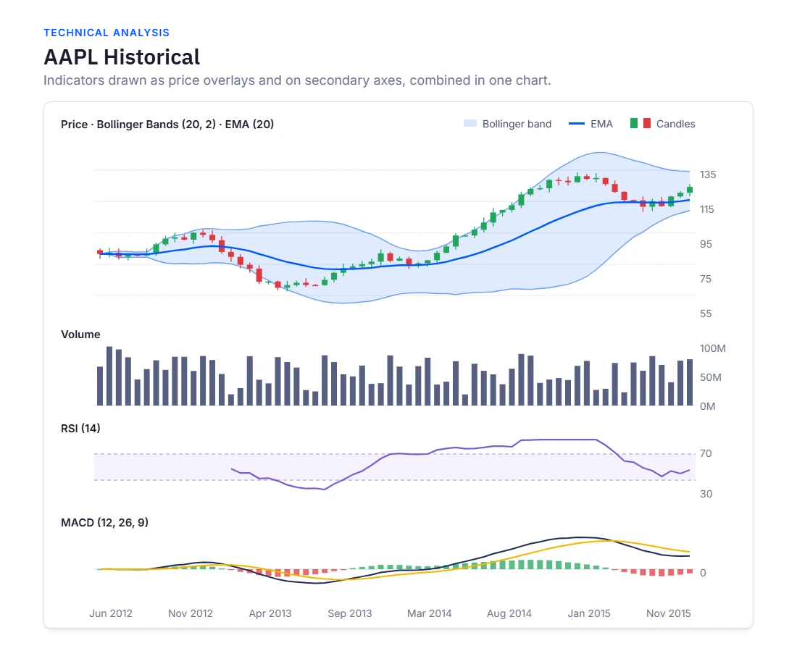Click the Nov 2015 date label
Viewport: 797px width, 672px height.
click(x=669, y=613)
